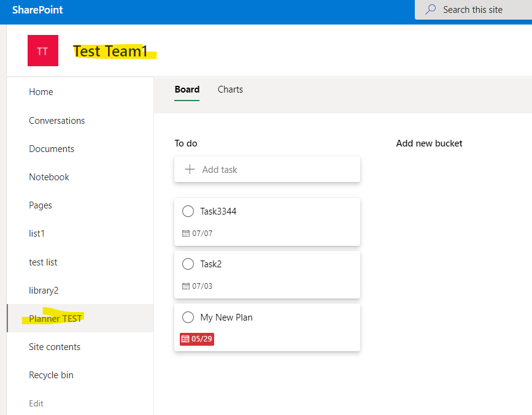Open the Task2 card
The image size is (532, 415).
click(x=267, y=275)
